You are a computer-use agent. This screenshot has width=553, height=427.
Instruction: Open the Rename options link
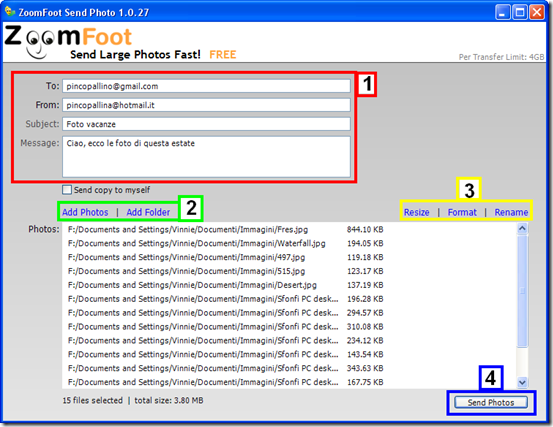tap(511, 212)
